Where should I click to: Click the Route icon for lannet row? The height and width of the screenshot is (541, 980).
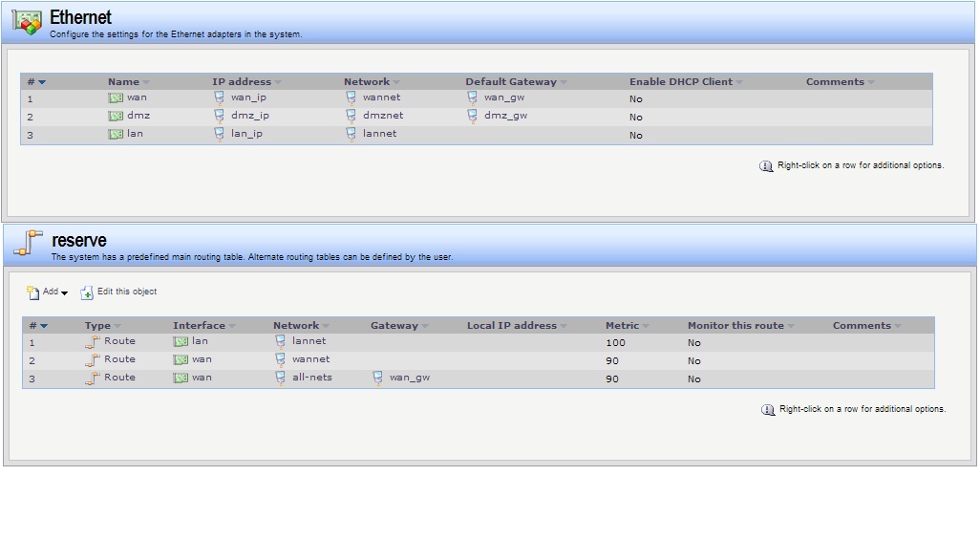[x=93, y=342]
